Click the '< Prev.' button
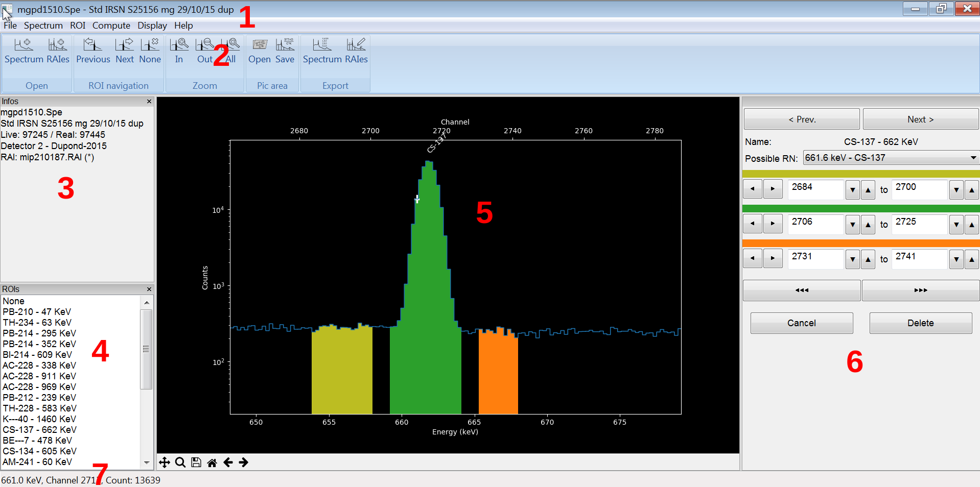Image resolution: width=980 pixels, height=487 pixels. [x=802, y=119]
